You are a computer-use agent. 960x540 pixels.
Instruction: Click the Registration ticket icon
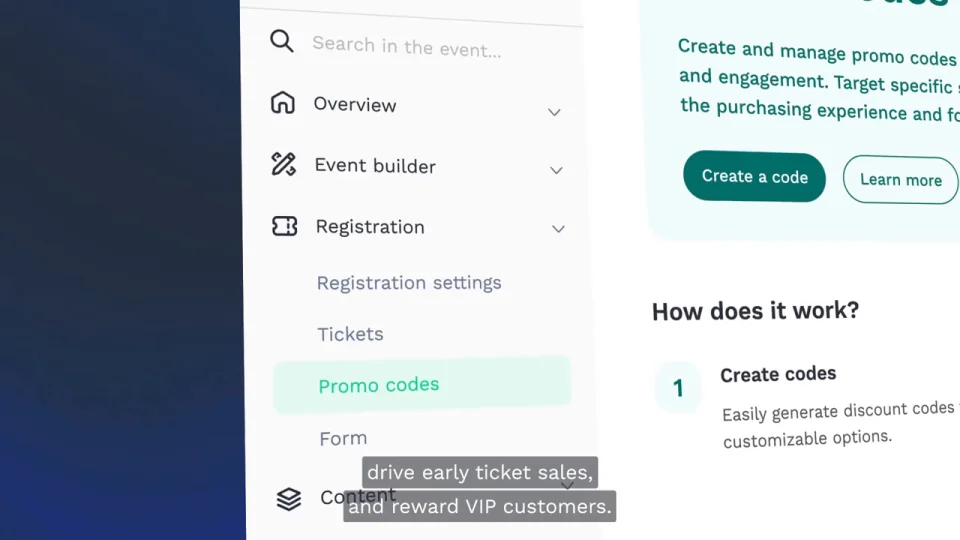point(285,226)
